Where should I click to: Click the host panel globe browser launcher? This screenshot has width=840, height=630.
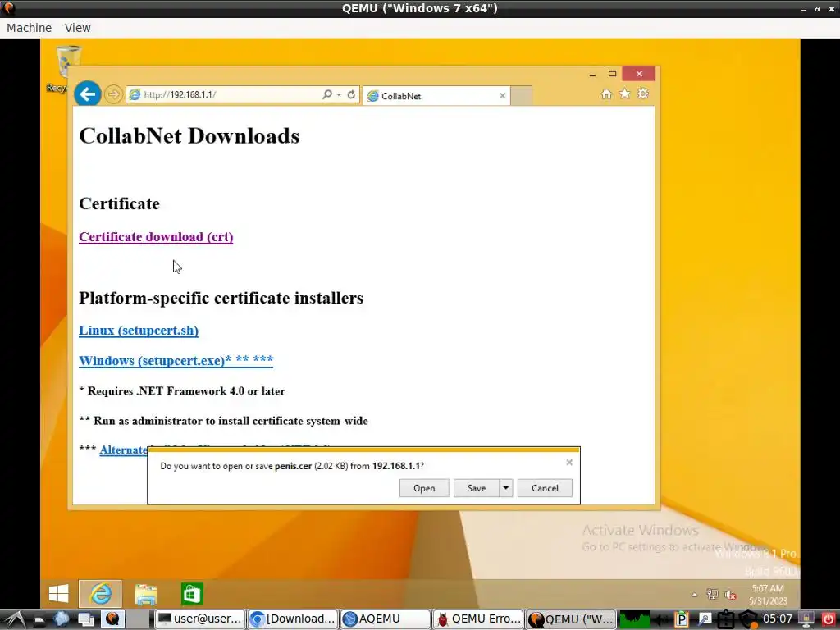point(61,619)
